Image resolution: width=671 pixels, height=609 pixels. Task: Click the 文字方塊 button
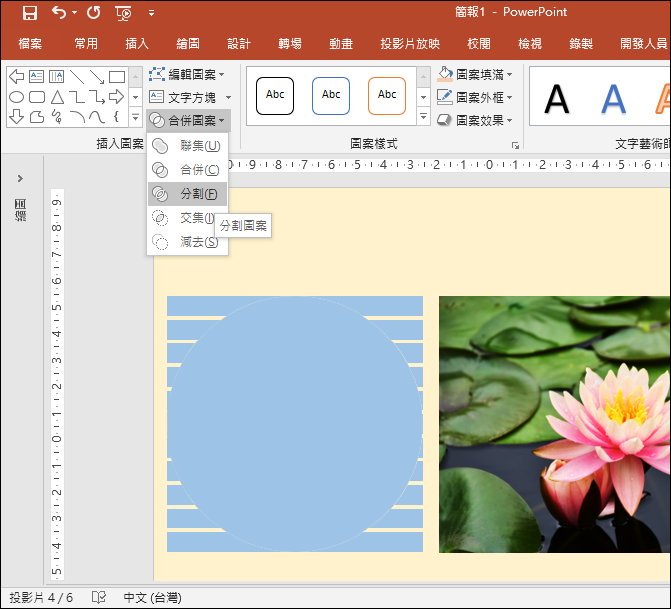pyautogui.click(x=183, y=98)
